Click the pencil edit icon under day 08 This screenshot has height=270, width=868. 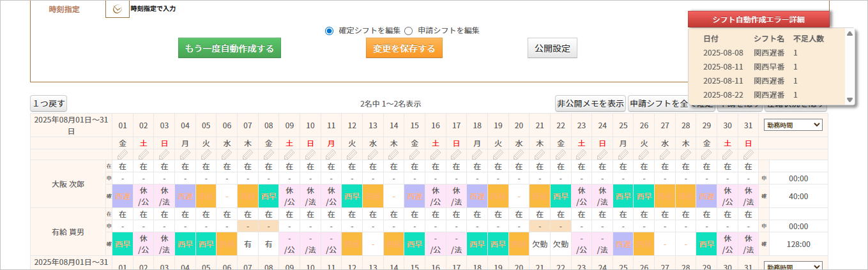[268, 154]
